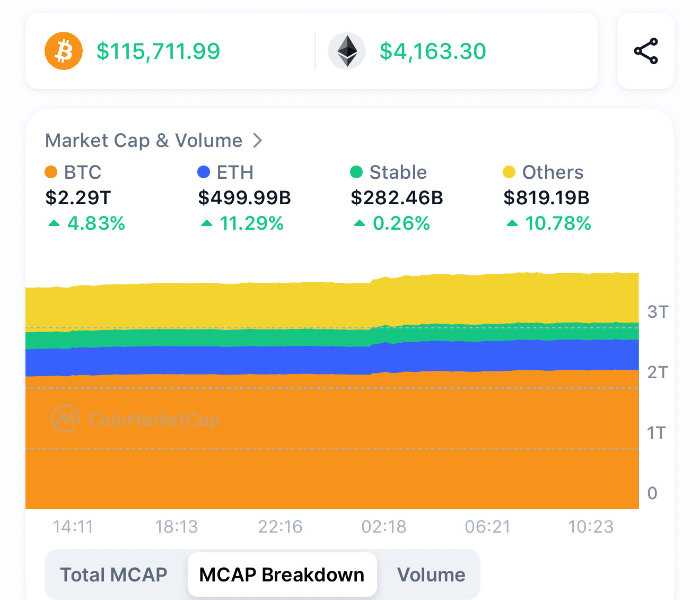Toggle the Others yellow legend dot

(x=509, y=172)
